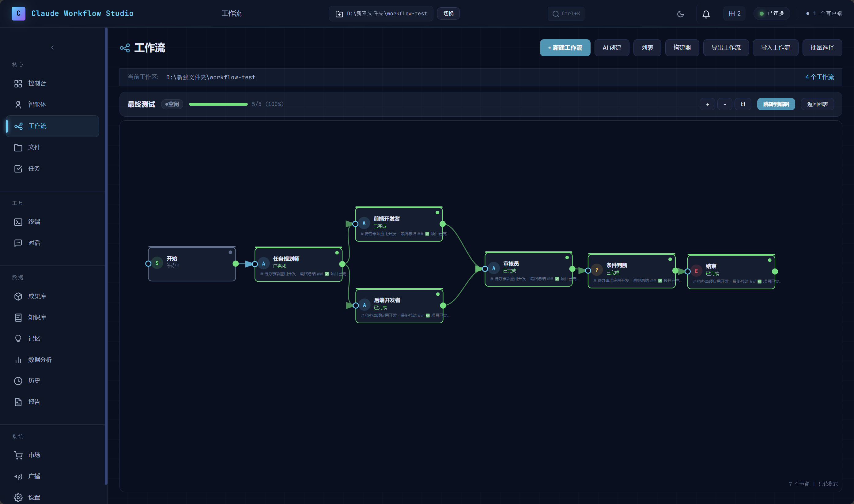Open the 对话 chat icon
The width and height of the screenshot is (854, 504).
pos(18,243)
